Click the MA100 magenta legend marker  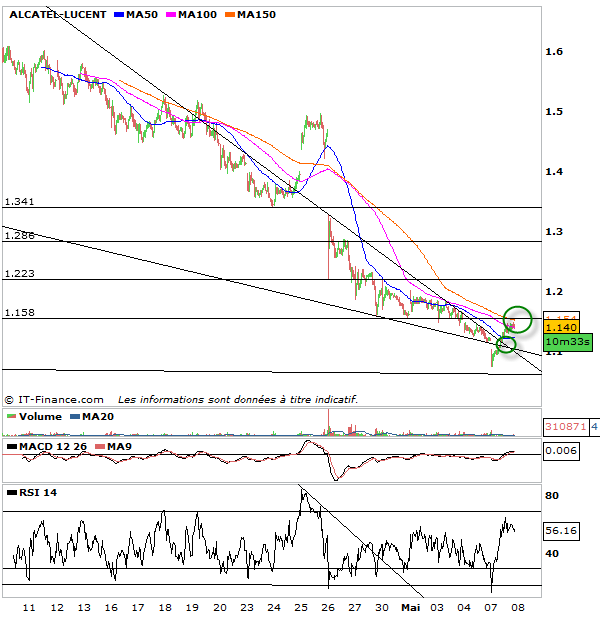pos(172,15)
